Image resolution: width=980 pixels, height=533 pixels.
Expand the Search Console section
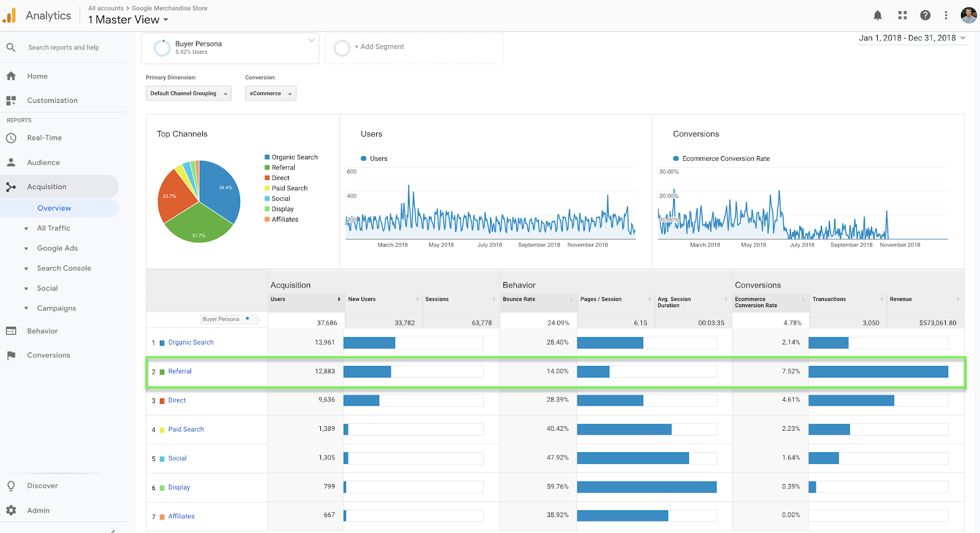click(26, 269)
